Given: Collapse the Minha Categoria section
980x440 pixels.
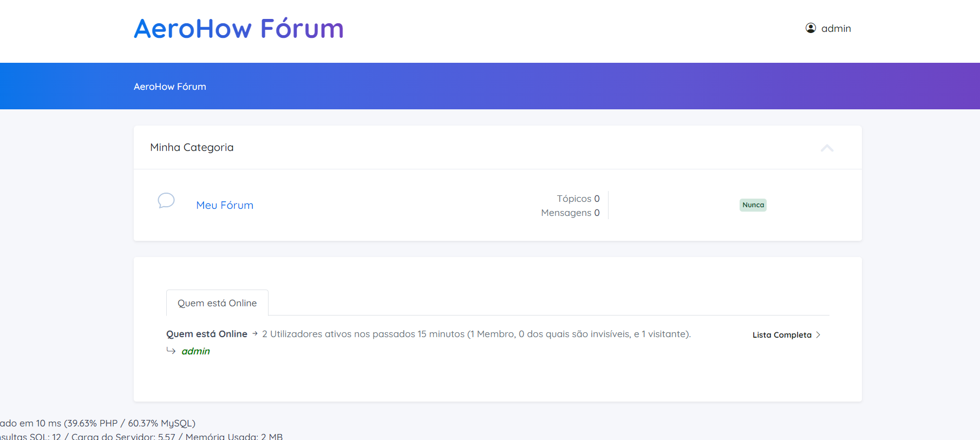Looking at the screenshot, I should pos(827,148).
